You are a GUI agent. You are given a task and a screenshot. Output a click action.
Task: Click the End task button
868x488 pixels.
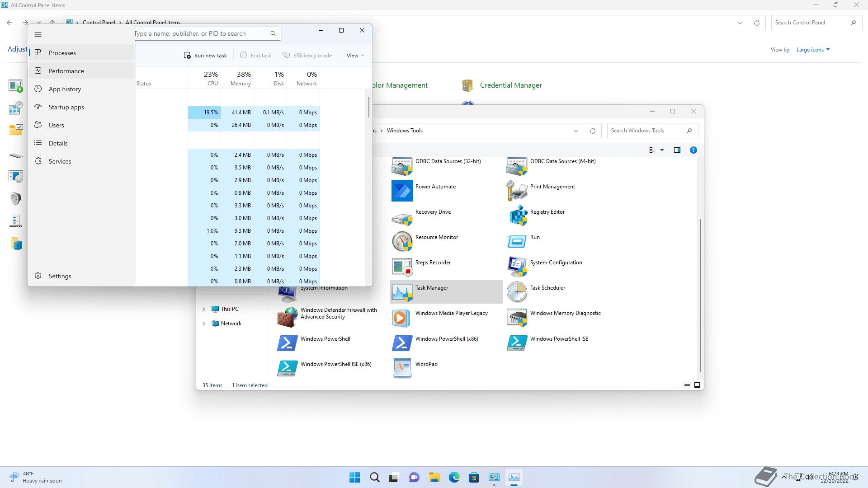[255, 56]
